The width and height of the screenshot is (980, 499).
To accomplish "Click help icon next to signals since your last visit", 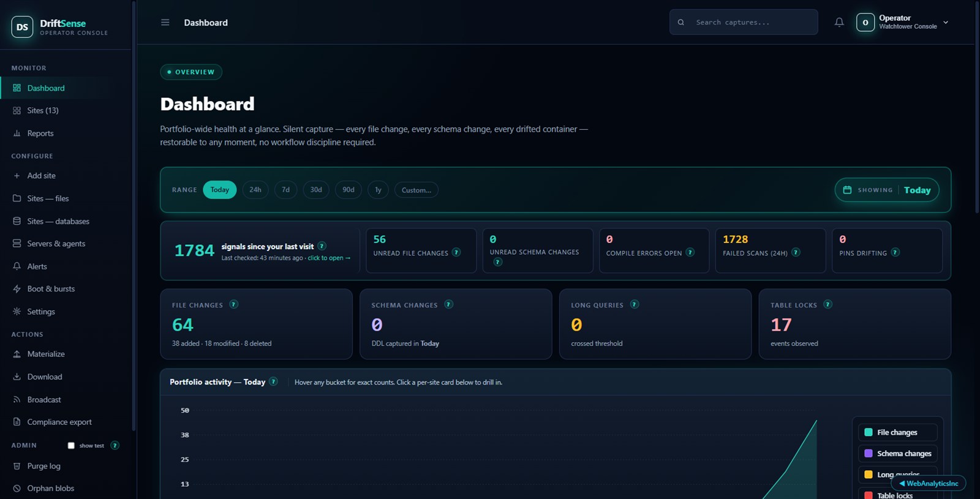I will (322, 246).
